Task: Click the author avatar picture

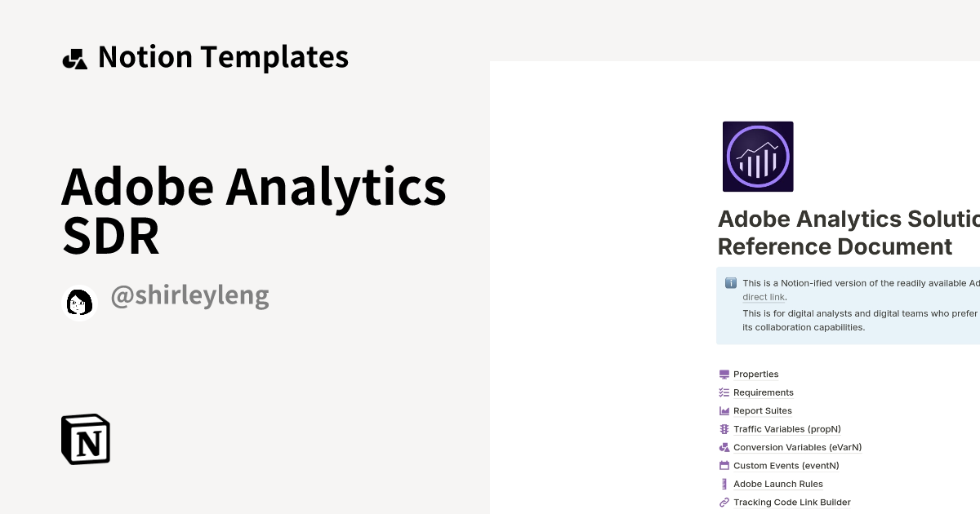Action: pyautogui.click(x=79, y=303)
